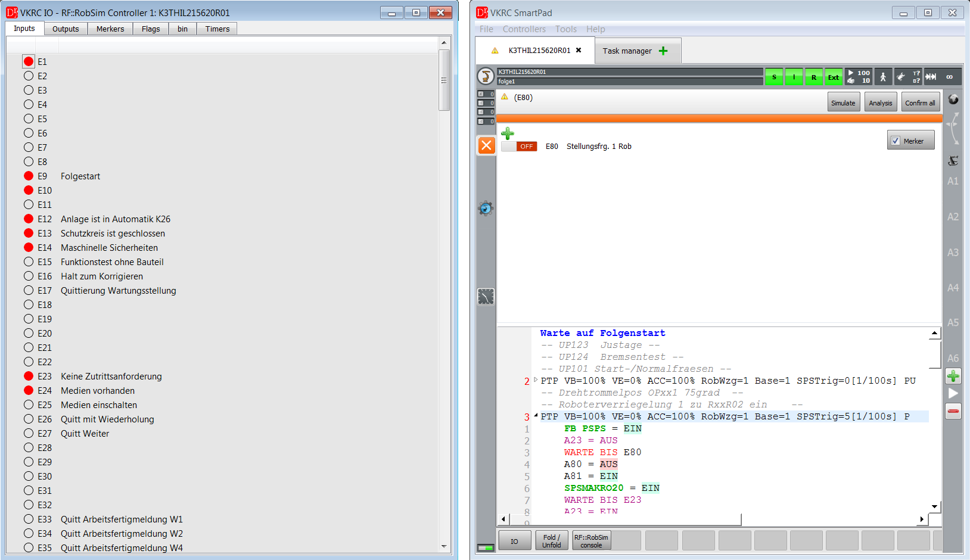Click the IO softkey button
970x560 pixels.
point(514,540)
